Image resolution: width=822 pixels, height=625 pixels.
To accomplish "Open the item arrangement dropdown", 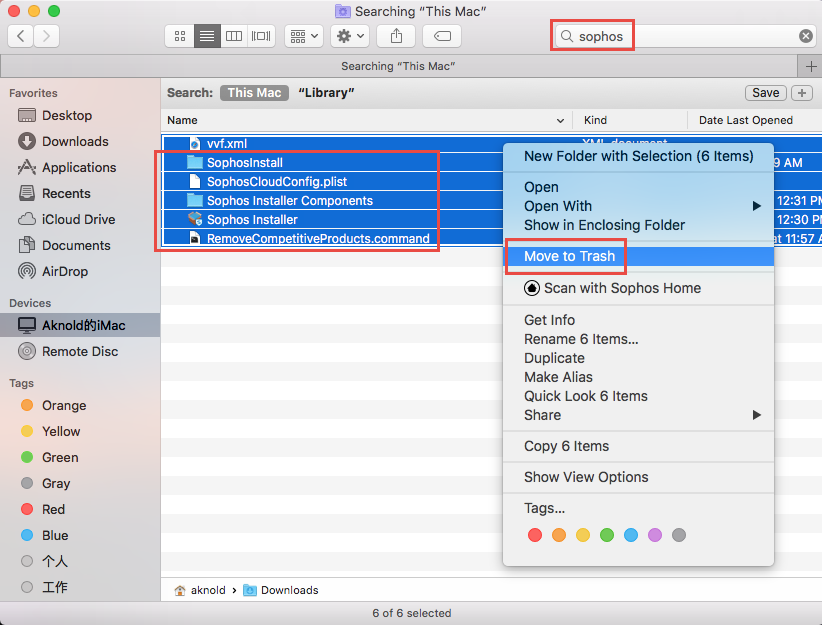I will click(x=303, y=36).
